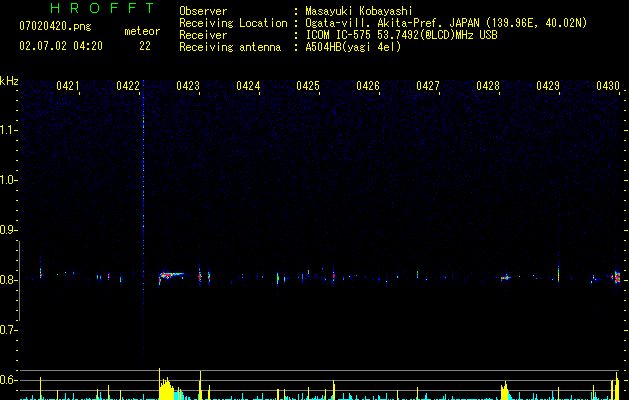
Task: Click the 0.7 kHz axis label
Action: pos(8,330)
